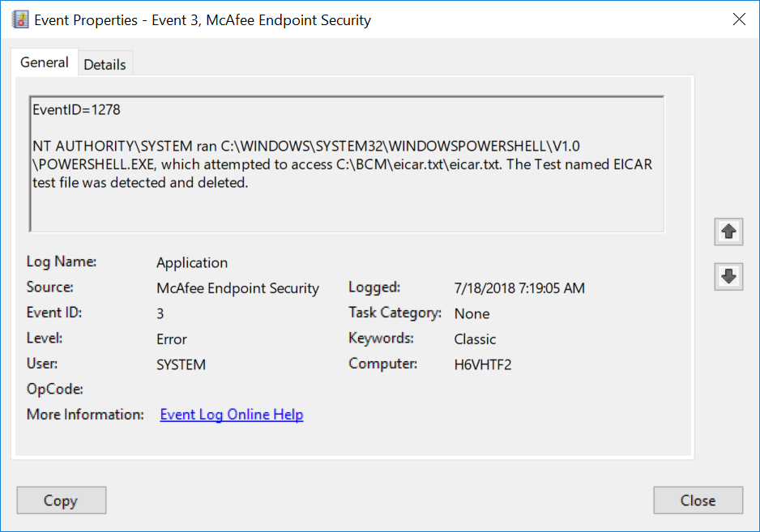Copy the event details

[61, 500]
